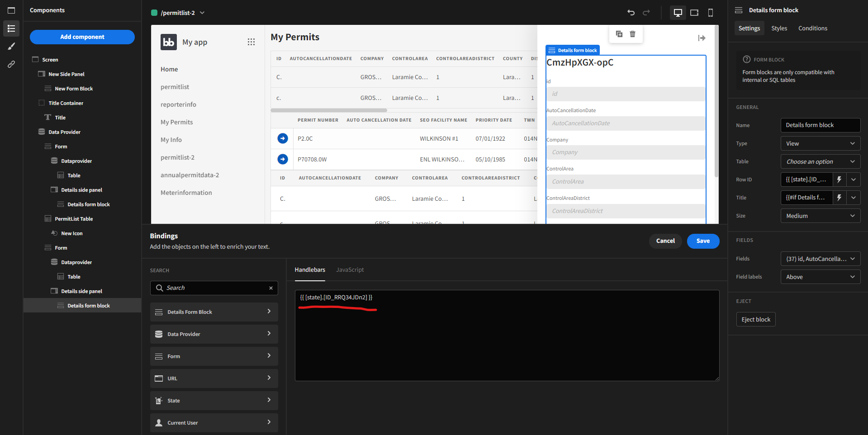Open the side panel arrow icon on canvas
Image resolution: width=868 pixels, height=435 pixels.
(702, 38)
